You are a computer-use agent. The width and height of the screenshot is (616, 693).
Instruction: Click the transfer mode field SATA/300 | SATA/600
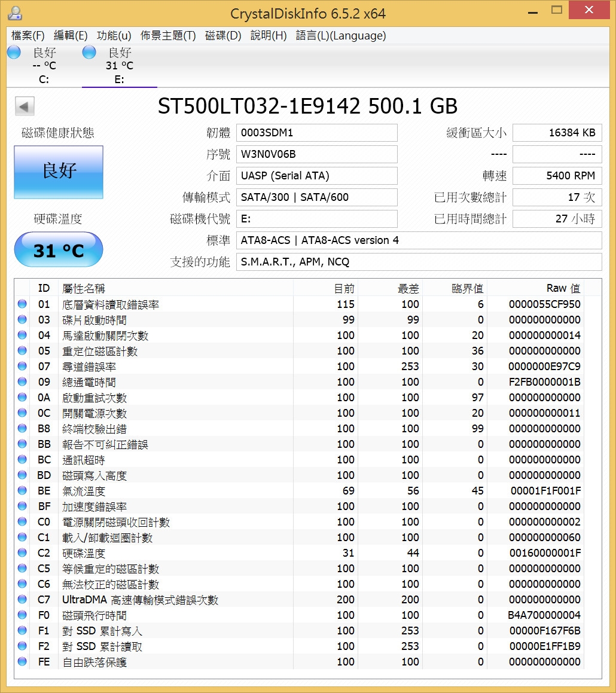[316, 197]
